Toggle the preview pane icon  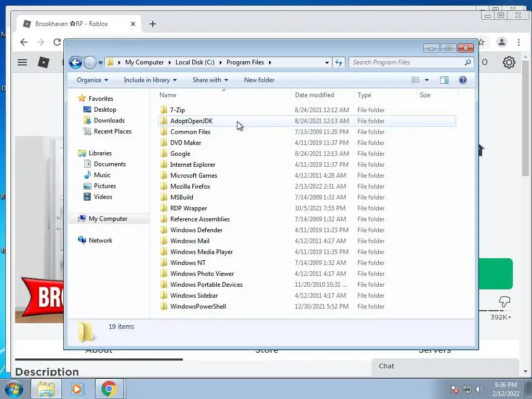(444, 80)
